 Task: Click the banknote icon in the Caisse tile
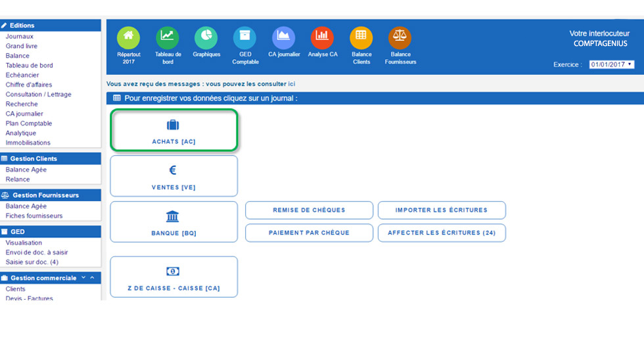pyautogui.click(x=172, y=271)
